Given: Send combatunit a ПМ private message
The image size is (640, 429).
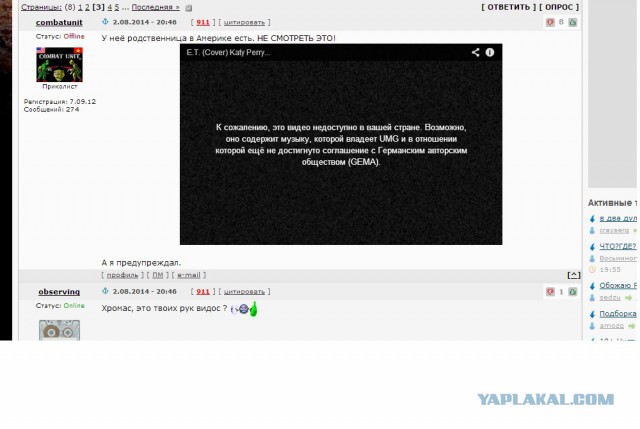Looking at the screenshot, I should click(x=158, y=275).
